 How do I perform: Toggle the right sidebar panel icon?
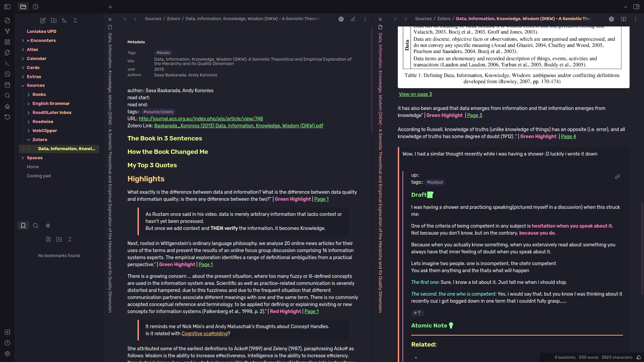click(x=636, y=7)
